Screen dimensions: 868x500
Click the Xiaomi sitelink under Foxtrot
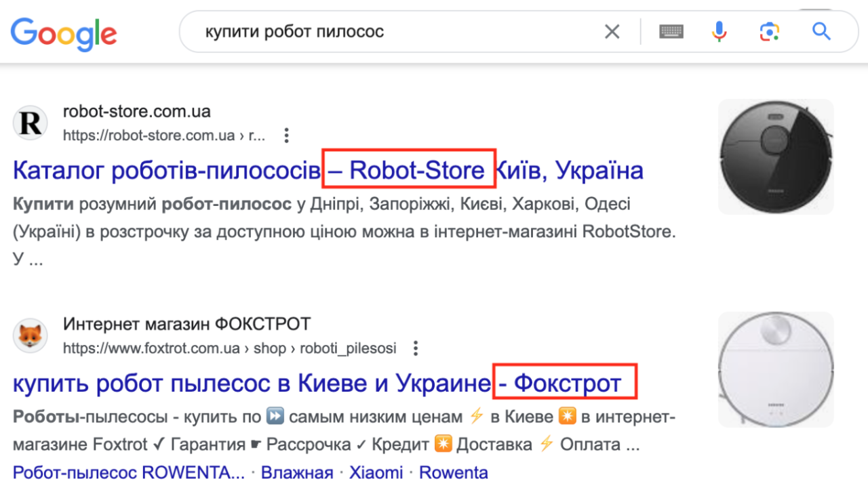(376, 472)
